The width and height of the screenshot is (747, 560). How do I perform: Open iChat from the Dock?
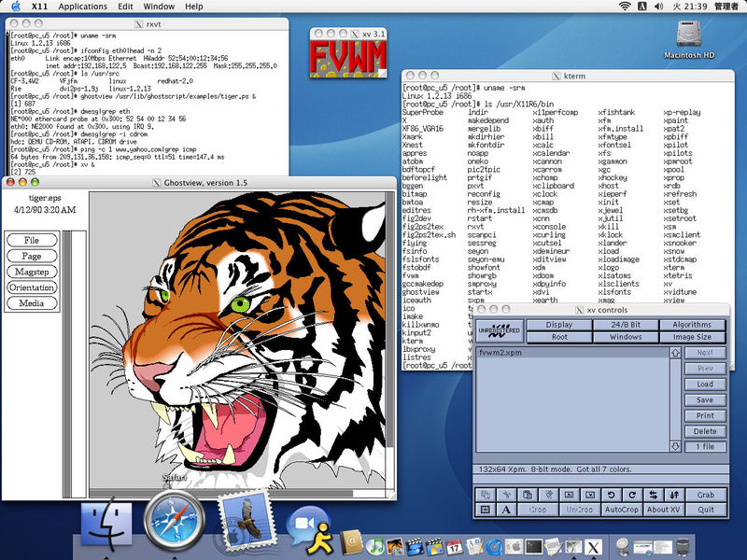[311, 530]
